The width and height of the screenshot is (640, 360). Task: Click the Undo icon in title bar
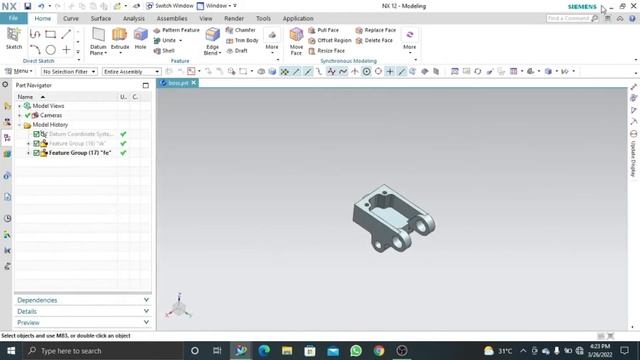click(41, 6)
